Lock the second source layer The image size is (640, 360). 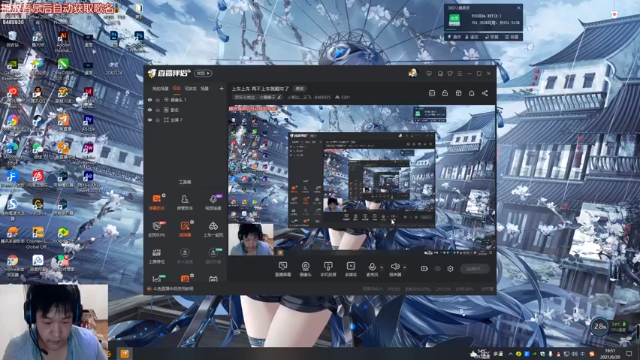coord(158,110)
